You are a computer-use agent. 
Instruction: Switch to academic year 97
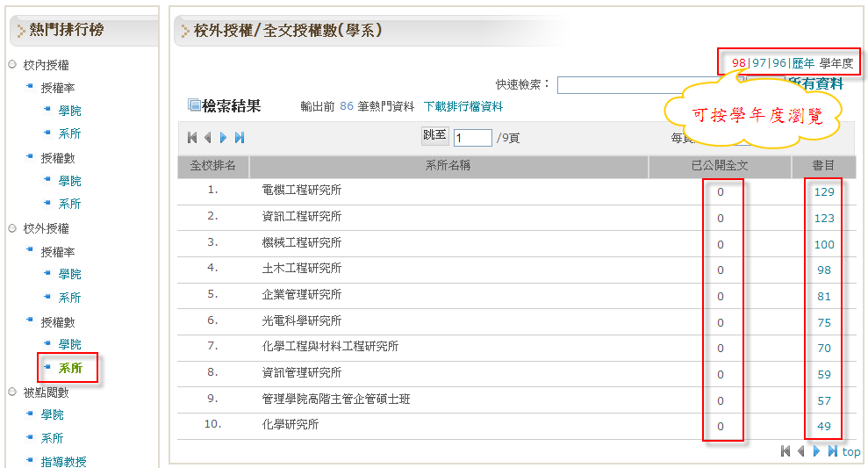pyautogui.click(x=759, y=63)
